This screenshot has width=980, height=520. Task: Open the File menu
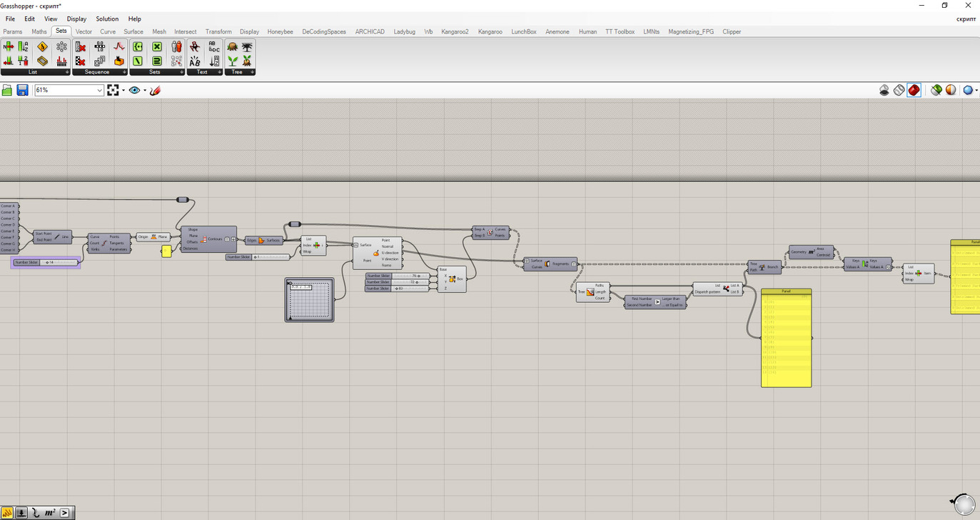10,19
